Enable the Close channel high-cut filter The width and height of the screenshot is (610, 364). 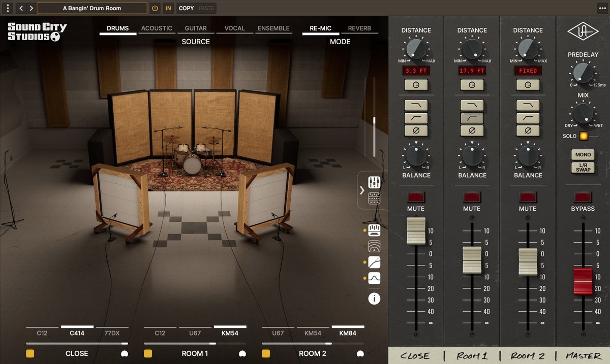416,105
